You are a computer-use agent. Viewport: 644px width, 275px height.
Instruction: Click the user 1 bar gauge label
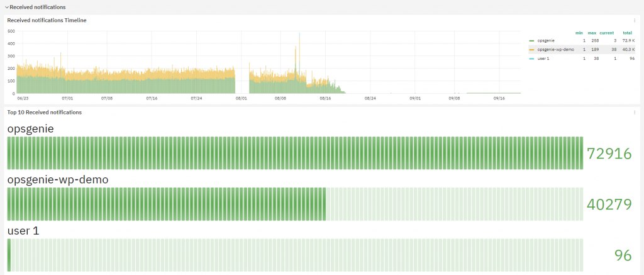(23, 231)
